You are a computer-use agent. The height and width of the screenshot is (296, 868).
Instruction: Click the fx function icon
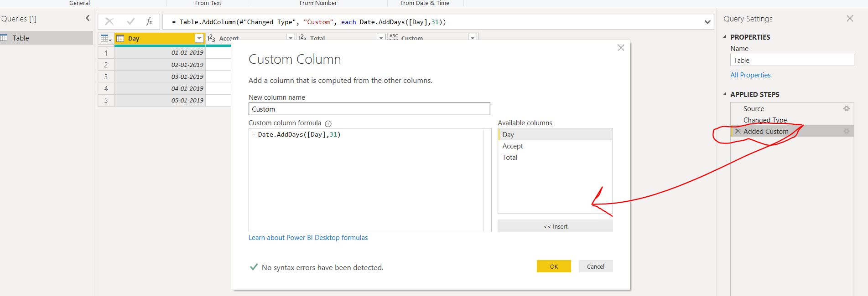click(149, 21)
